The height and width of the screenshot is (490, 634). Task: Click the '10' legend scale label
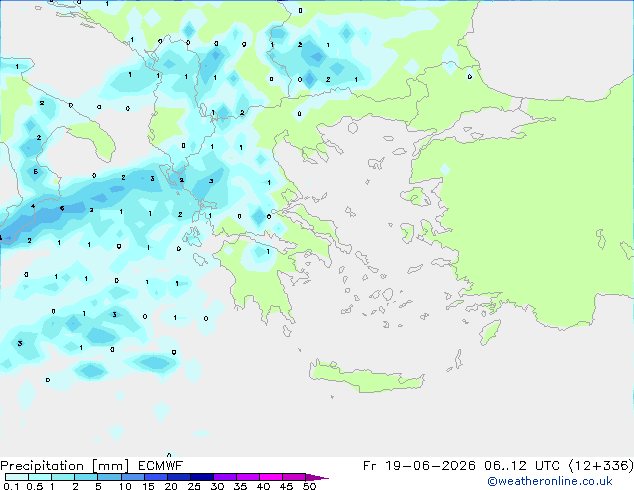(x=125, y=486)
